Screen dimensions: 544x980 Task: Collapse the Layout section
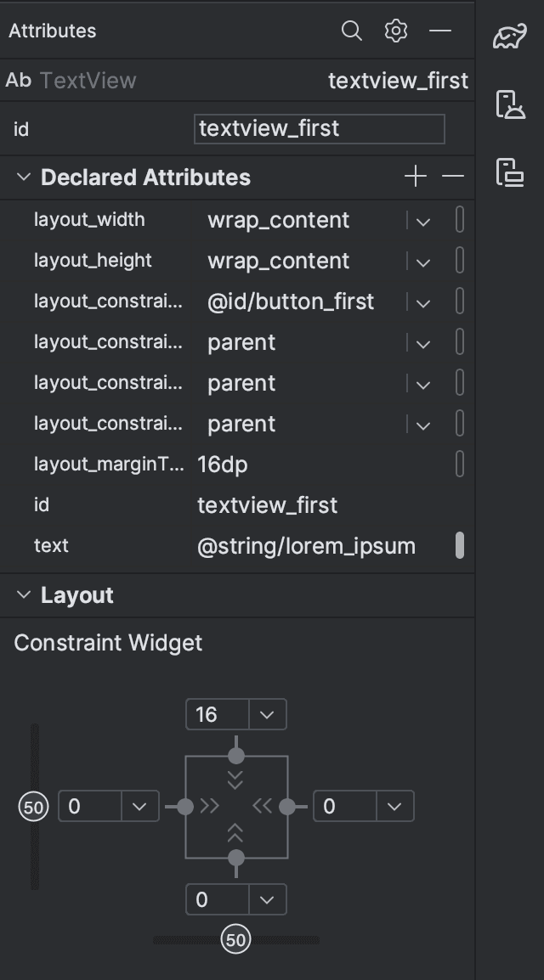24,594
